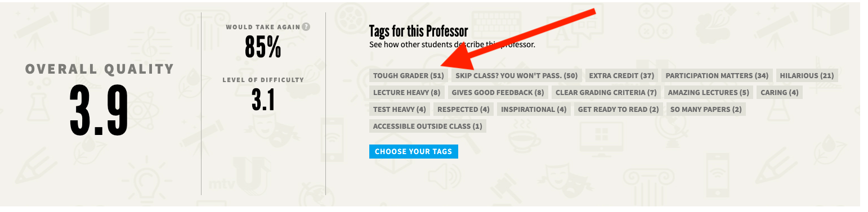Click the Amazing Lectures (5) tag
The image size is (868, 212).
point(709,92)
